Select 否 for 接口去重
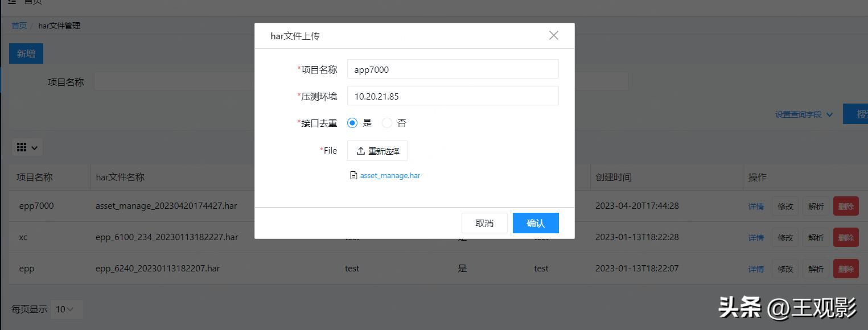 click(386, 123)
